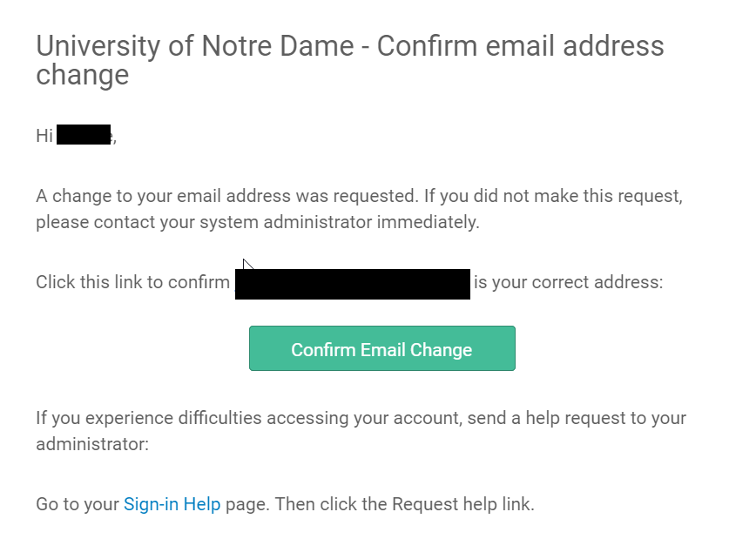Click the word change on heading's second line
Image resolution: width=756 pixels, height=539 pixels.
pyautogui.click(x=83, y=75)
